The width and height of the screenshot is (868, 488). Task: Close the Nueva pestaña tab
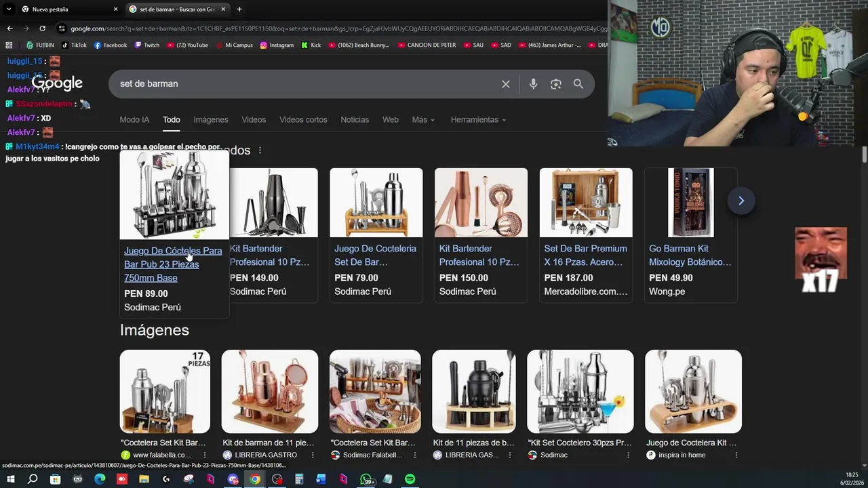tap(115, 9)
